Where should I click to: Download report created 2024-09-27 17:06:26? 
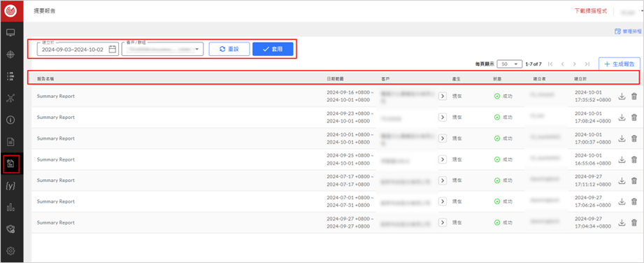coord(622,201)
